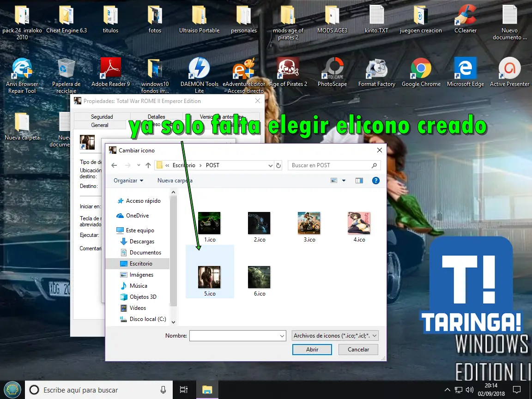532x399 pixels.
Task: Open the view options dropdown arrow
Action: 344,181
